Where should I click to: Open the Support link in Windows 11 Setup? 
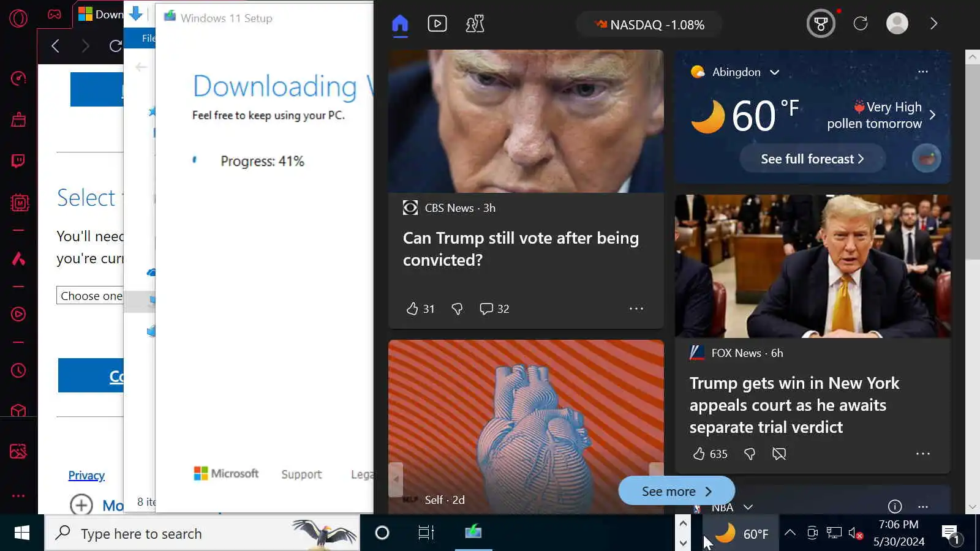301,474
